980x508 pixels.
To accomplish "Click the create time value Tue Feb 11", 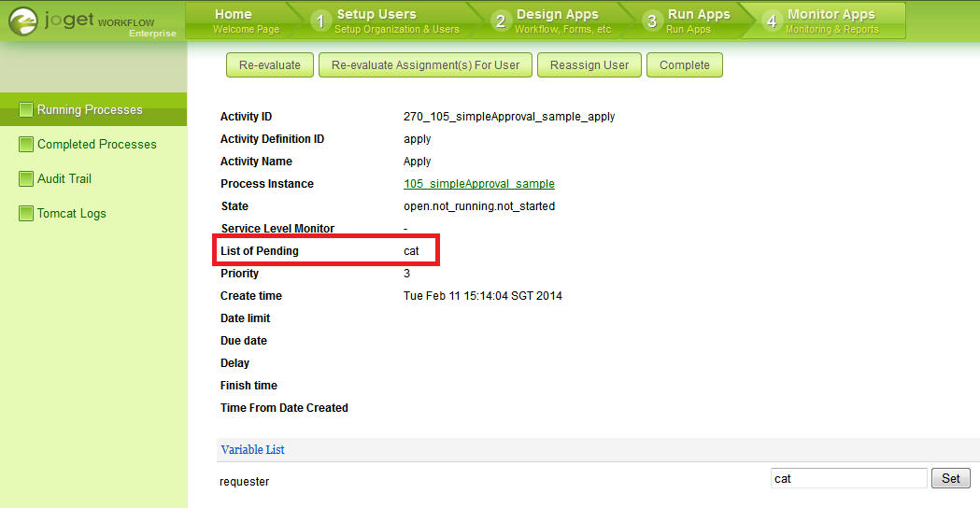I will (482, 295).
